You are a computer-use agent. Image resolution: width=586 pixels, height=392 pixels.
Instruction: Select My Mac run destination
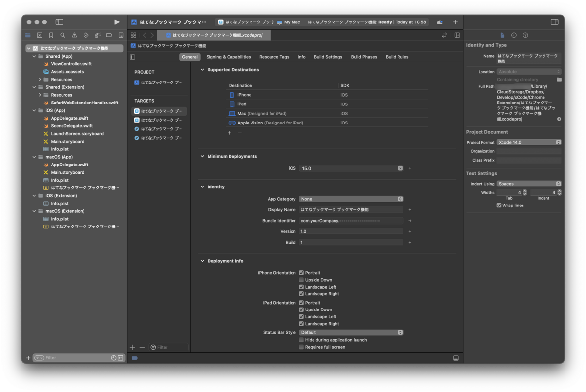click(x=289, y=22)
